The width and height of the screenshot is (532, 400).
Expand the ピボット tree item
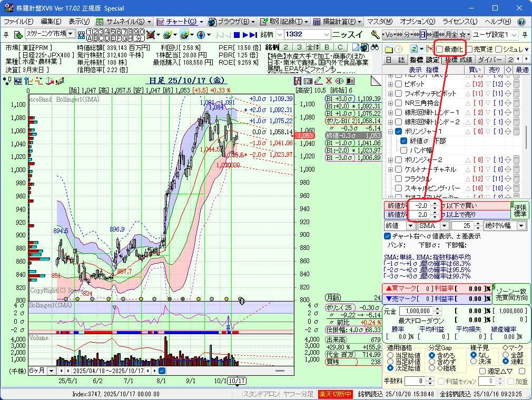[x=390, y=84]
